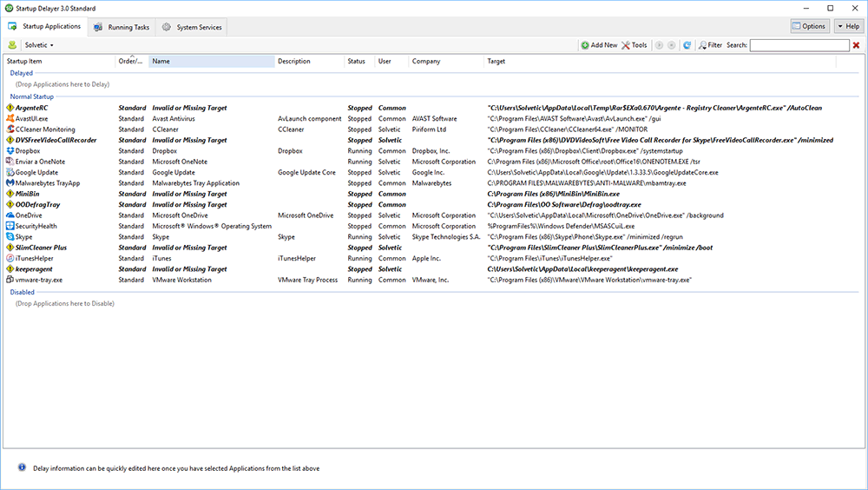This screenshot has height=490, width=868.
Task: Sort by the Order column header
Action: tap(132, 61)
